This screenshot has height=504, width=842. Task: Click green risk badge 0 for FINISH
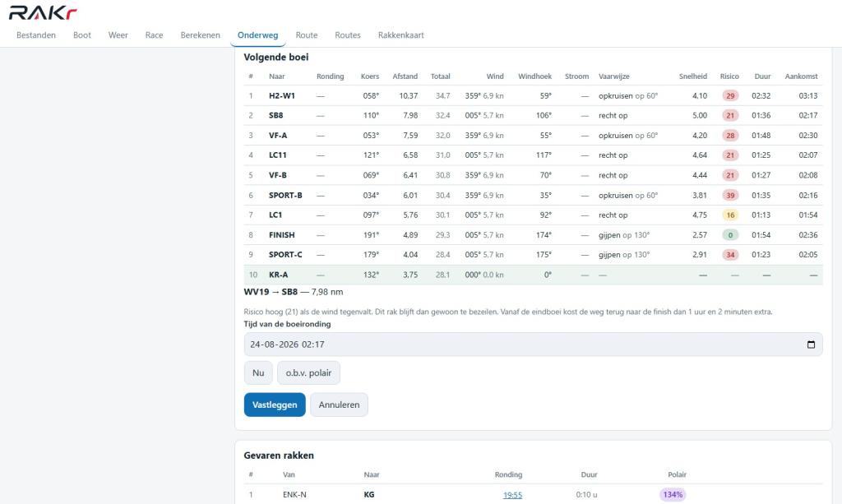pyautogui.click(x=730, y=235)
